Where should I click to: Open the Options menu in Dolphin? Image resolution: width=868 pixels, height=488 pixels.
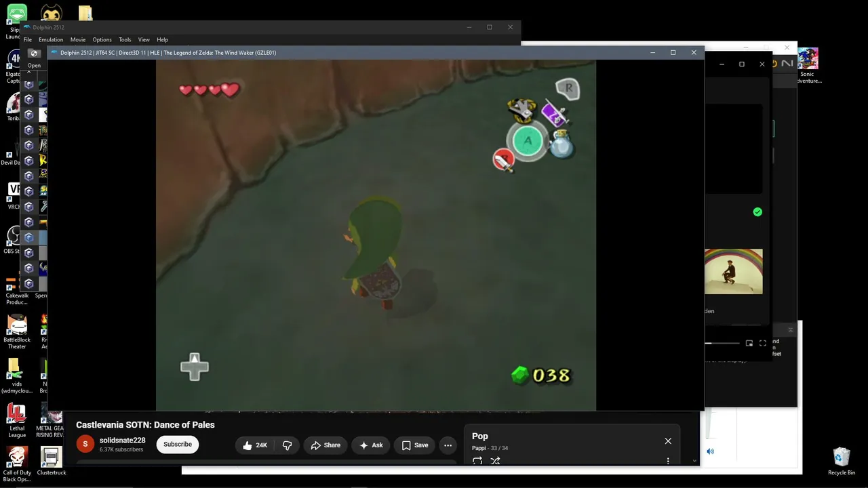click(102, 40)
